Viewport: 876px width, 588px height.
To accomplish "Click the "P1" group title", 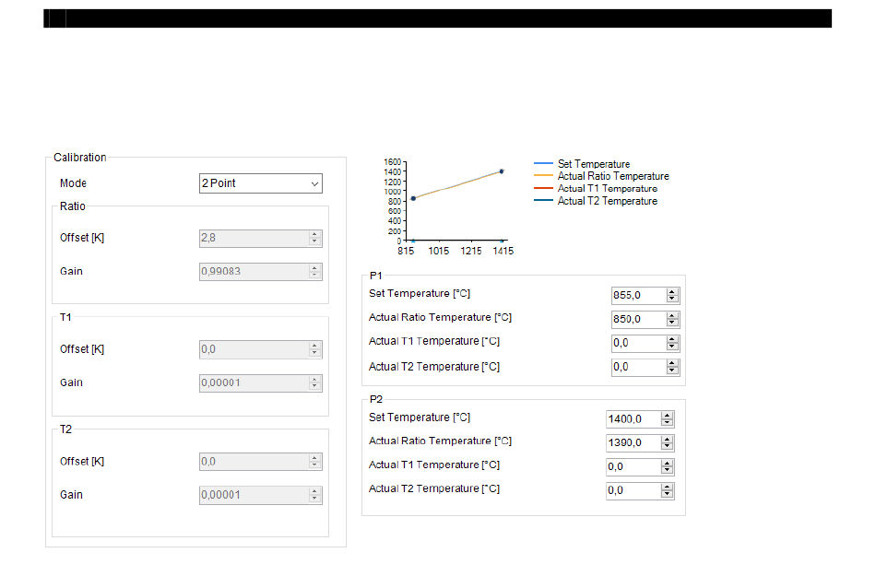I will pos(375,276).
